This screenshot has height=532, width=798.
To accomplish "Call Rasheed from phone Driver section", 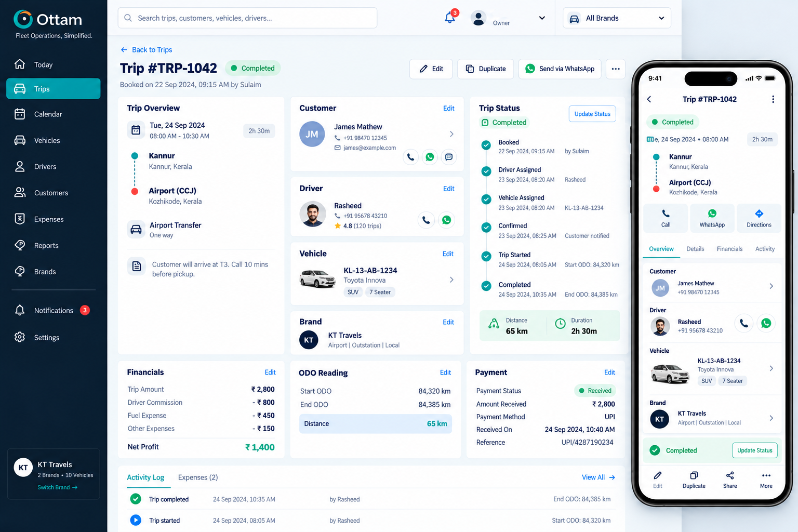I will tap(744, 323).
